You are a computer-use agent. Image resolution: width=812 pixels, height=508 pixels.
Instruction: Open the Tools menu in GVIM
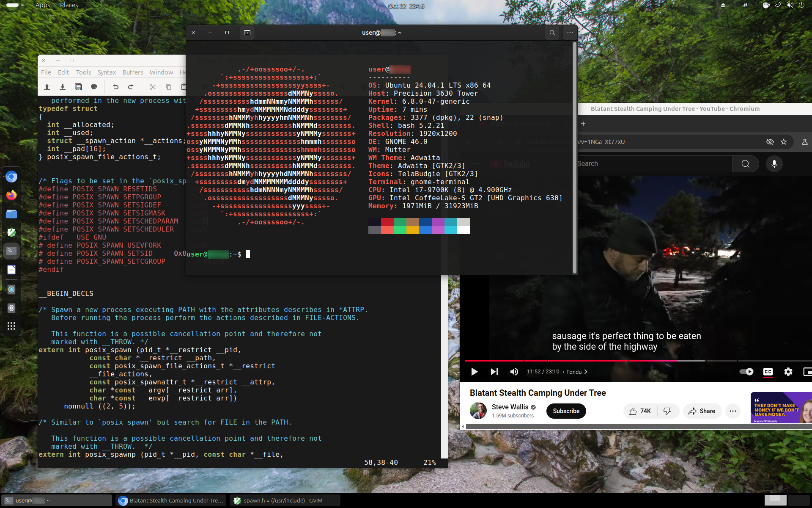(x=83, y=72)
